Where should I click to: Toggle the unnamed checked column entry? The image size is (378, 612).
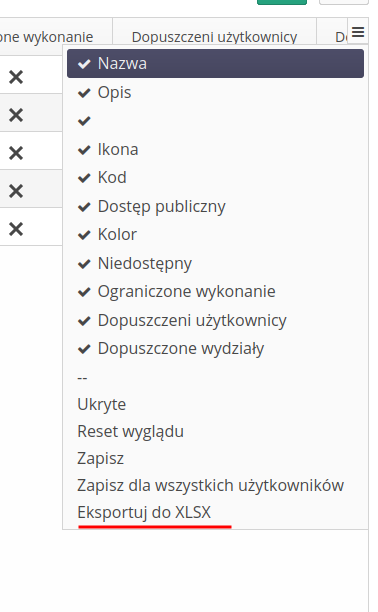click(x=215, y=121)
